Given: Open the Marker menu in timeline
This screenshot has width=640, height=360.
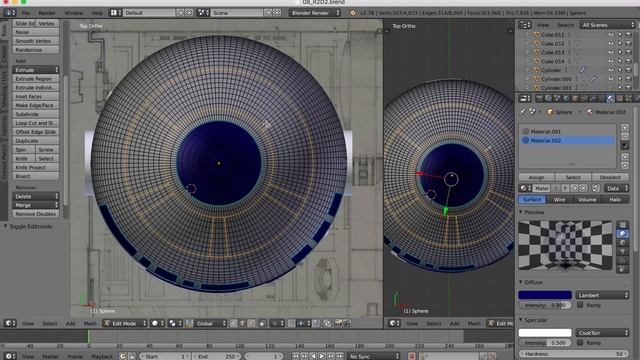Looking at the screenshot, I should [50, 356].
